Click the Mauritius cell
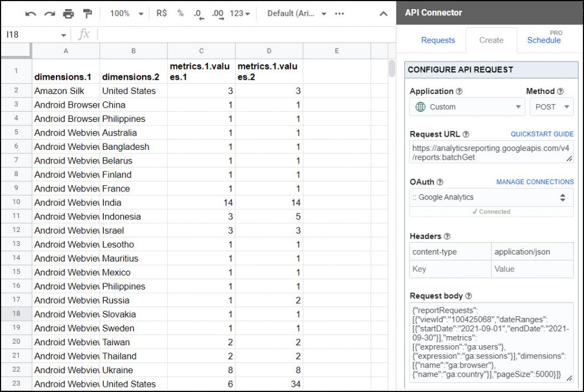584x392 pixels. point(133,258)
